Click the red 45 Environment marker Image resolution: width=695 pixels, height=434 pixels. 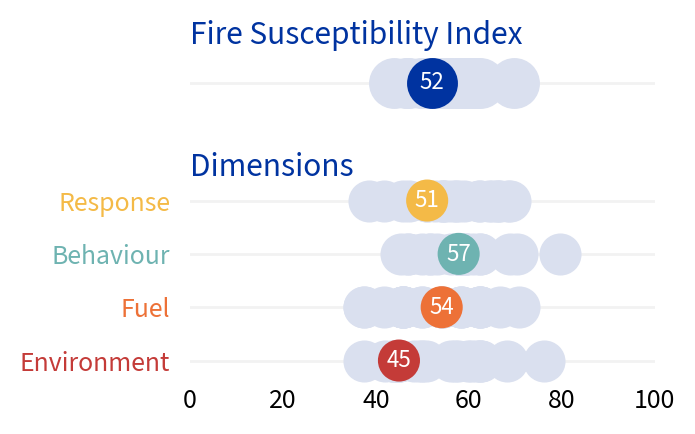pyautogui.click(x=399, y=360)
